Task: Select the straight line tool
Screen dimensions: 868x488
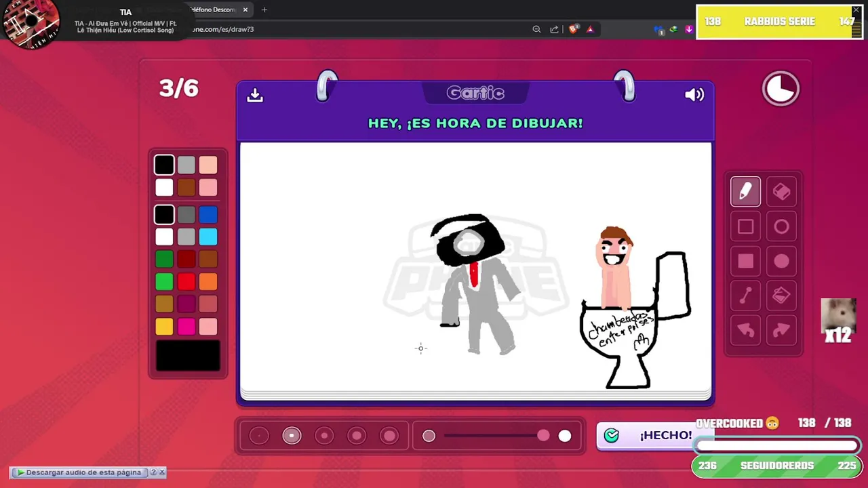Action: pyautogui.click(x=745, y=296)
